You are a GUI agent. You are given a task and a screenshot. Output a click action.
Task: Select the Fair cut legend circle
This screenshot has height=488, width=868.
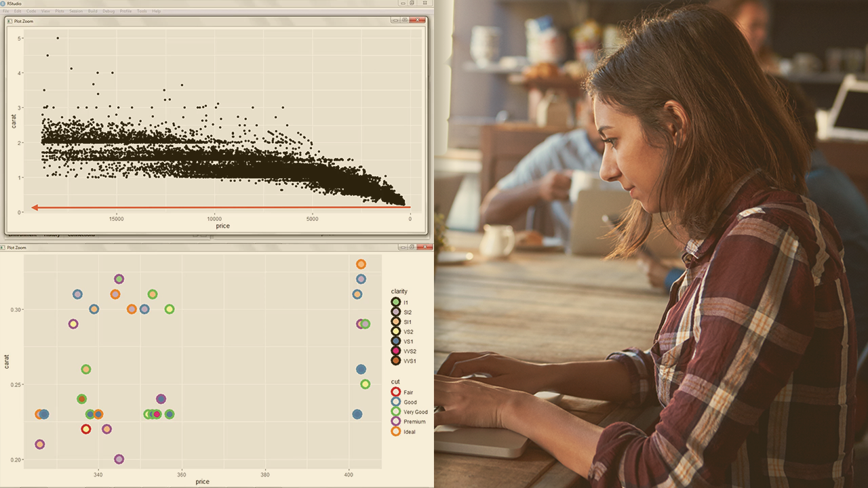(x=396, y=392)
